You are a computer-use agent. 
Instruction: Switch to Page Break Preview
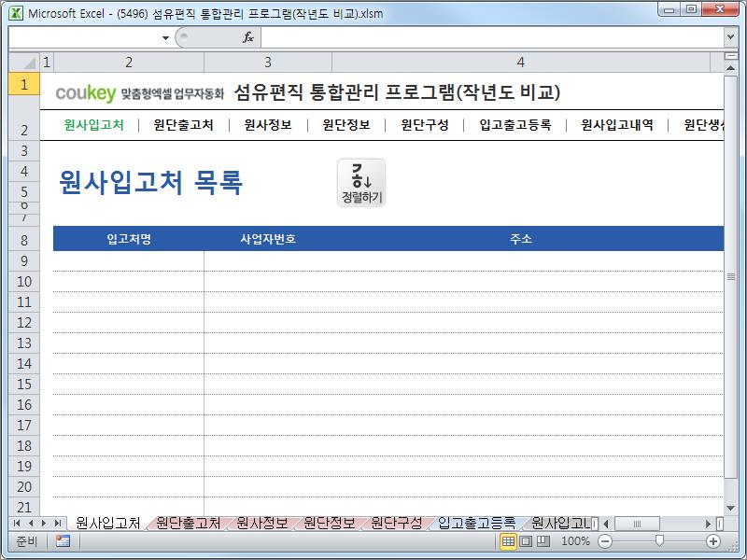coord(543,541)
